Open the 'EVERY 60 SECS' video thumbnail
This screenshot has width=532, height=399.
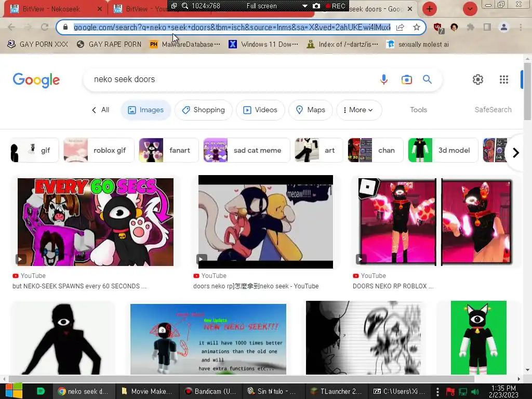[x=96, y=222]
